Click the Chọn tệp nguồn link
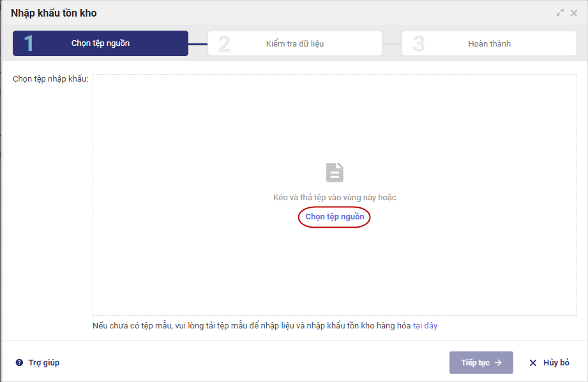Viewport: 588px width, 382px height. point(335,216)
